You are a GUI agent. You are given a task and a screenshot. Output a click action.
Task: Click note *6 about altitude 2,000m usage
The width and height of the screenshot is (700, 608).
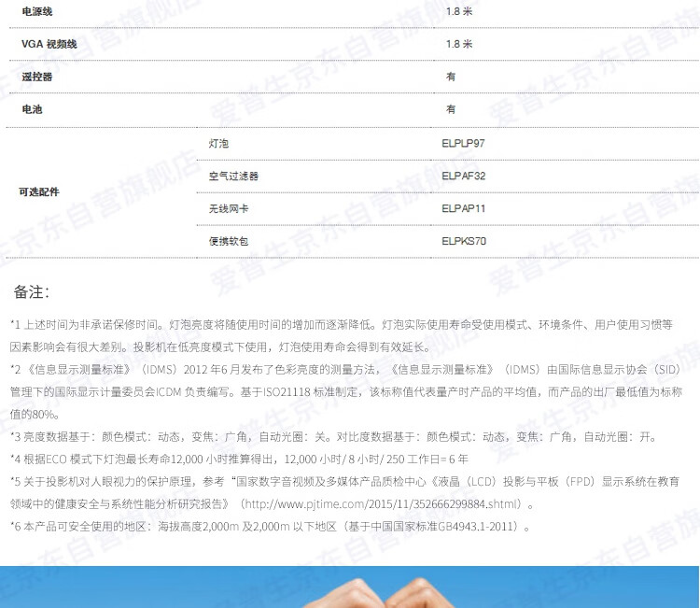click(x=271, y=527)
